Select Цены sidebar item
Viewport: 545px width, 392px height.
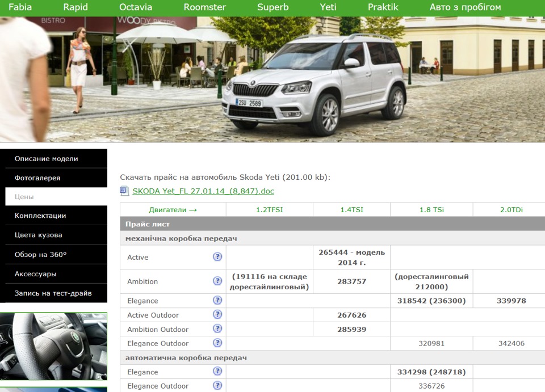(56, 196)
